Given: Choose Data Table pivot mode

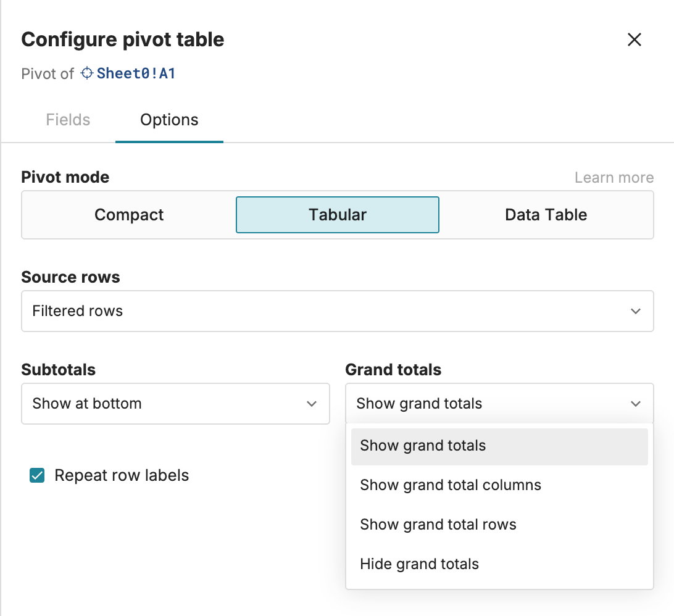Looking at the screenshot, I should click(546, 215).
